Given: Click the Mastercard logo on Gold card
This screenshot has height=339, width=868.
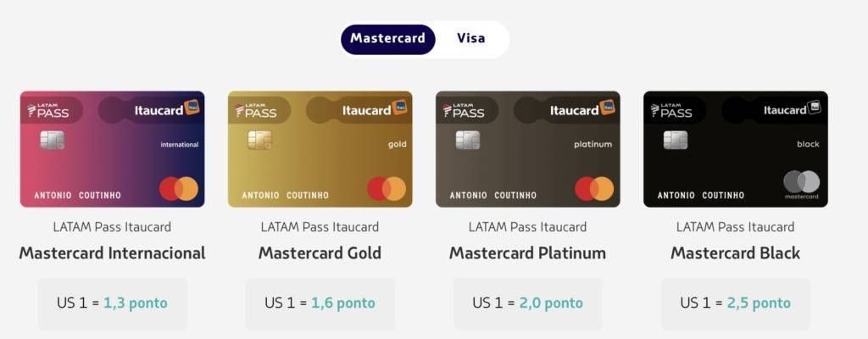Looking at the screenshot, I should [387, 189].
